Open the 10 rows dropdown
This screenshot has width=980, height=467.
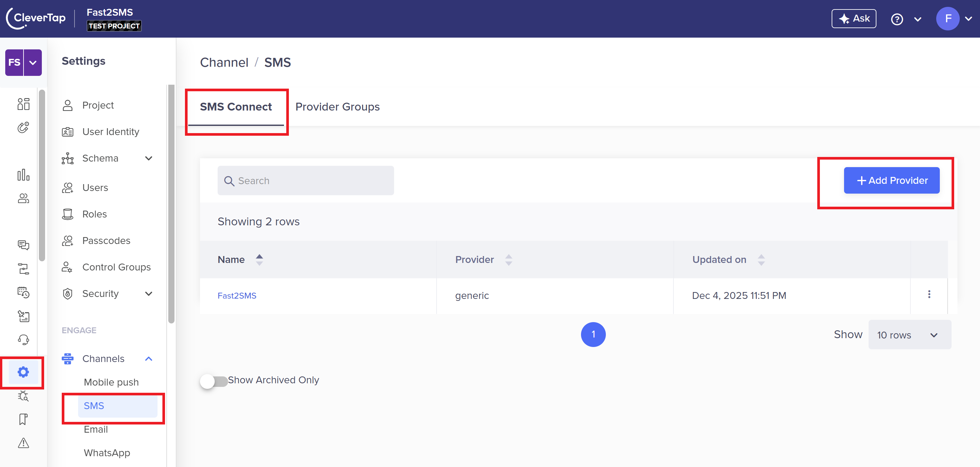point(909,335)
